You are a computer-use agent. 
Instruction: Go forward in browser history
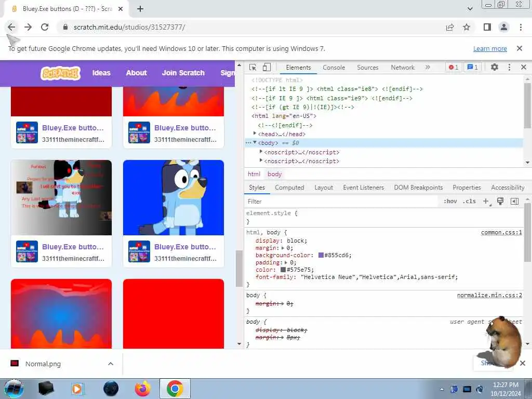click(x=28, y=27)
